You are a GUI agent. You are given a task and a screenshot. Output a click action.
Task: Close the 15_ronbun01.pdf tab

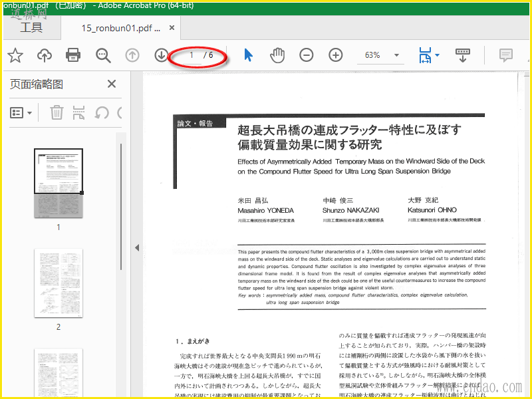[172, 28]
